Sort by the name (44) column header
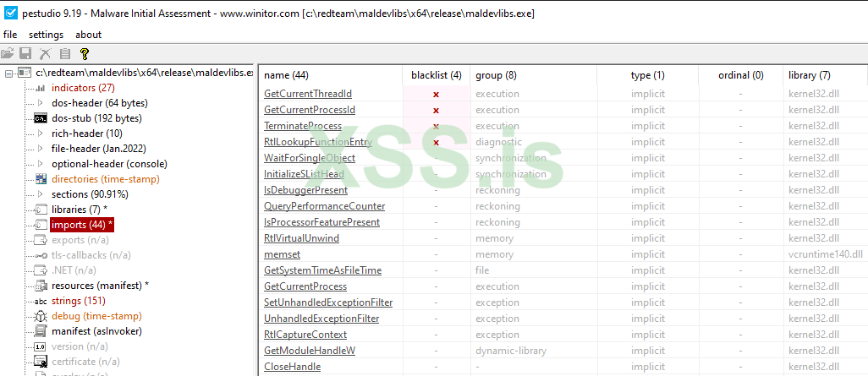The height and width of the screenshot is (376, 868). point(331,76)
